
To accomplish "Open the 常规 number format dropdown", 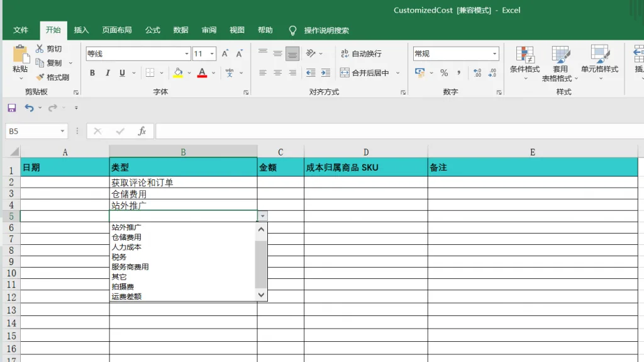I will click(x=494, y=54).
